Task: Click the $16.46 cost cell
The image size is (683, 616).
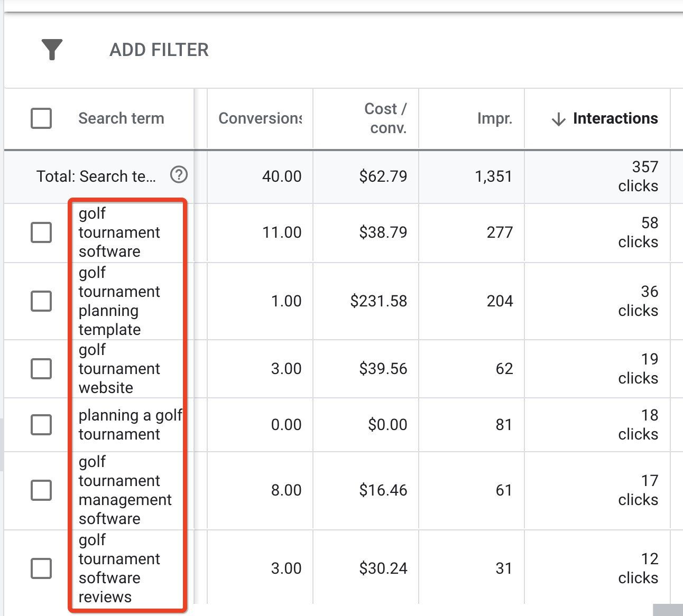Action: (x=383, y=490)
